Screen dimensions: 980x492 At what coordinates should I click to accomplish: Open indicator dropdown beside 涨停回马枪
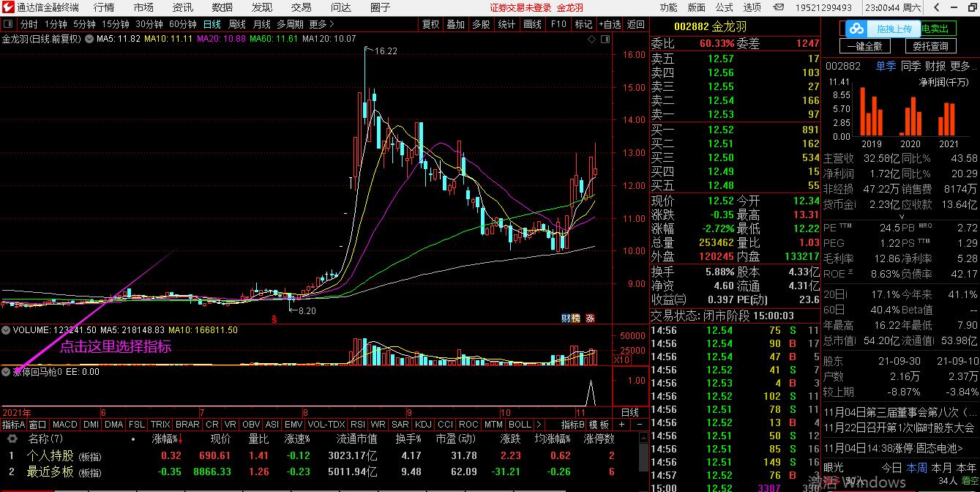pyautogui.click(x=7, y=372)
